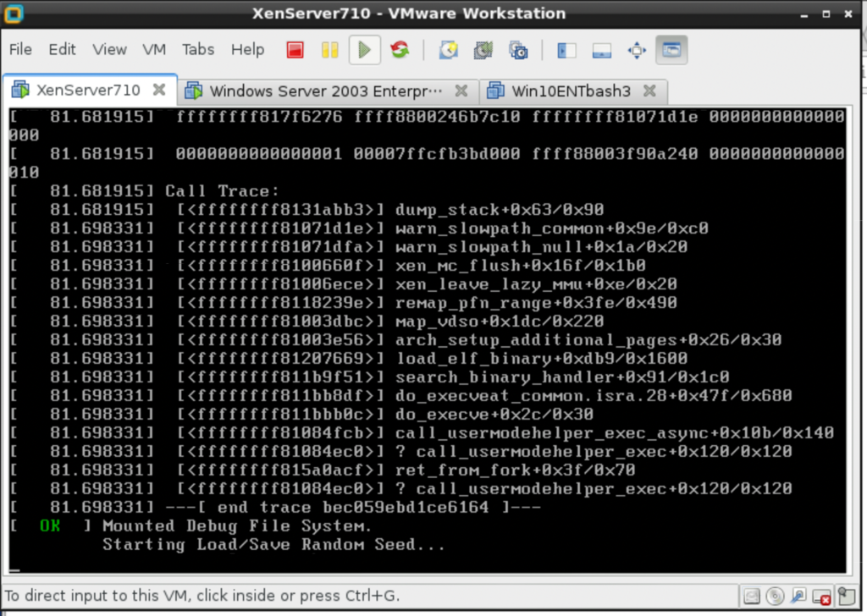Click the ret_from_fork+0x3f/0x70 trace entry
This screenshot has height=616, width=867.
pyautogui.click(x=516, y=470)
